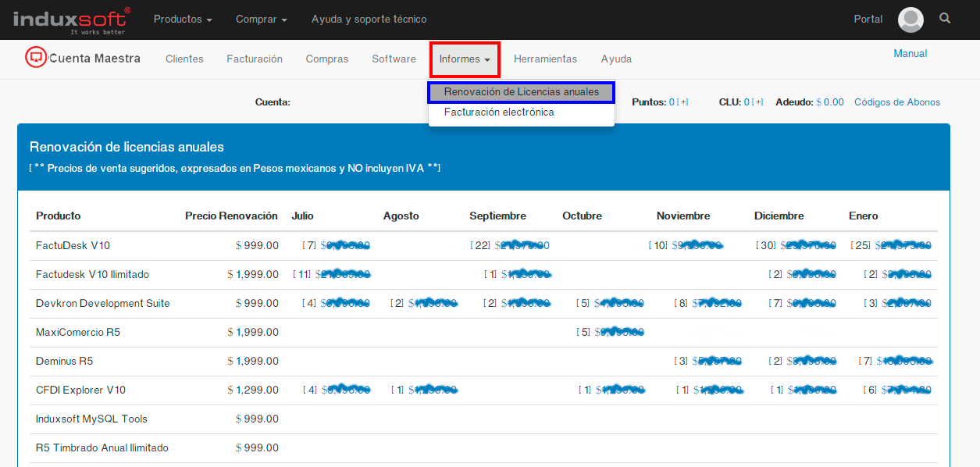Go to the Portal link
Viewport: 980px width, 467px height.
(868, 20)
